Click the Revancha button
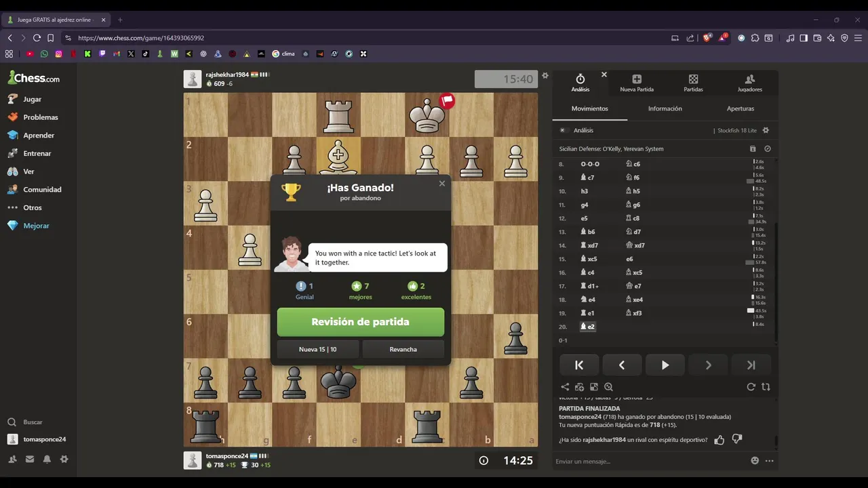This screenshot has height=488, width=868. click(x=403, y=349)
